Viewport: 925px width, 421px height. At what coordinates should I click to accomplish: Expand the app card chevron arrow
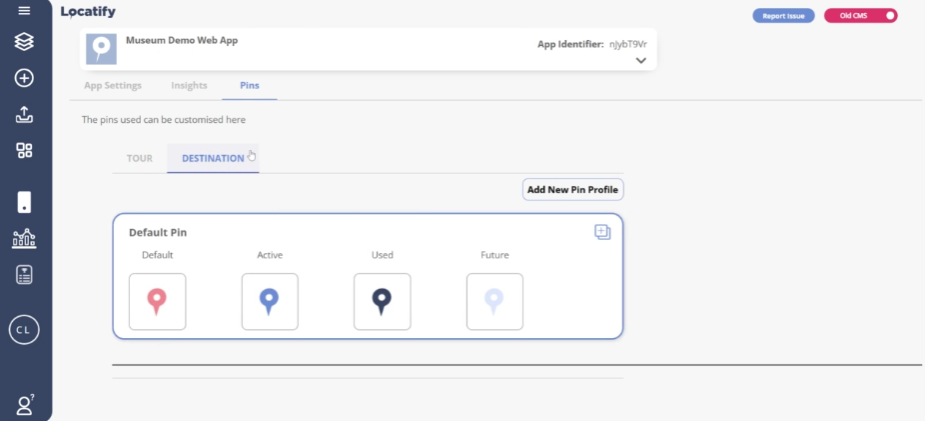(641, 60)
